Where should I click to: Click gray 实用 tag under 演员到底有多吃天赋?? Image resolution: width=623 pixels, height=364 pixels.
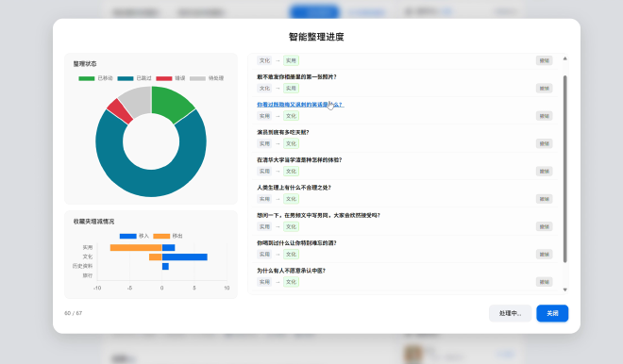click(x=264, y=143)
